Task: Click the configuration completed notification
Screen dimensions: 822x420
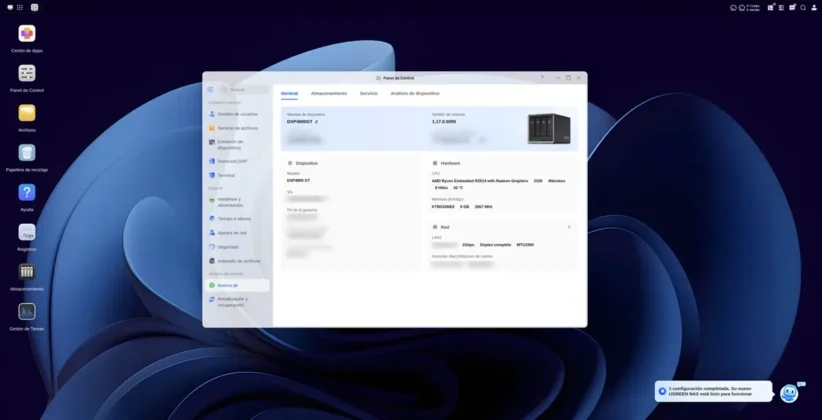Action: click(x=713, y=391)
